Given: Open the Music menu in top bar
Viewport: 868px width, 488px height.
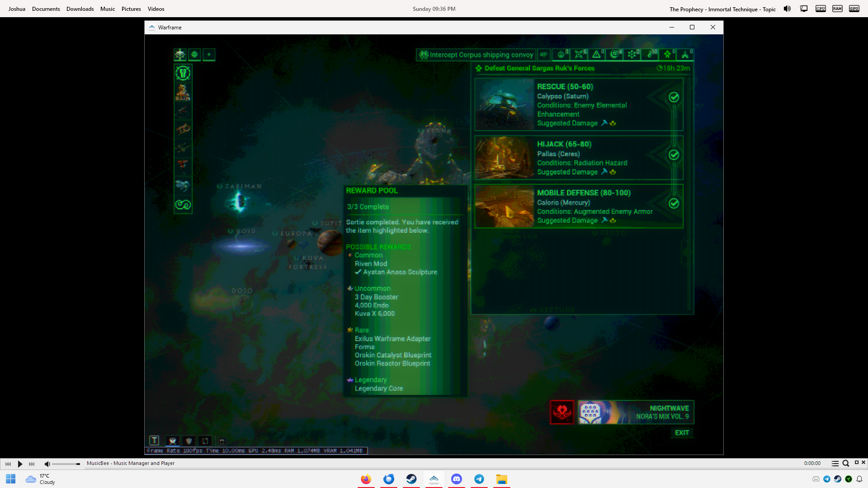Looking at the screenshot, I should [108, 9].
